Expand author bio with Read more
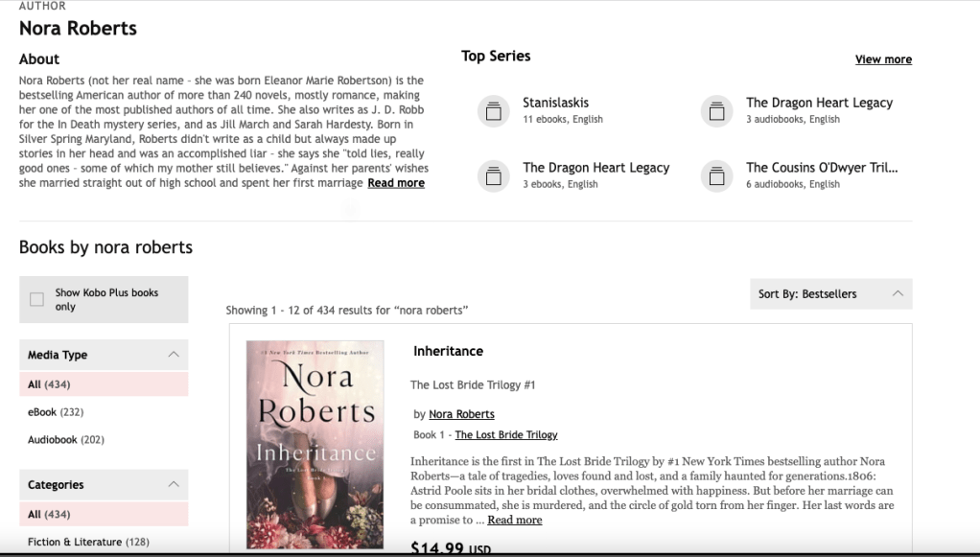Viewport: 980px width, 557px height. [396, 183]
